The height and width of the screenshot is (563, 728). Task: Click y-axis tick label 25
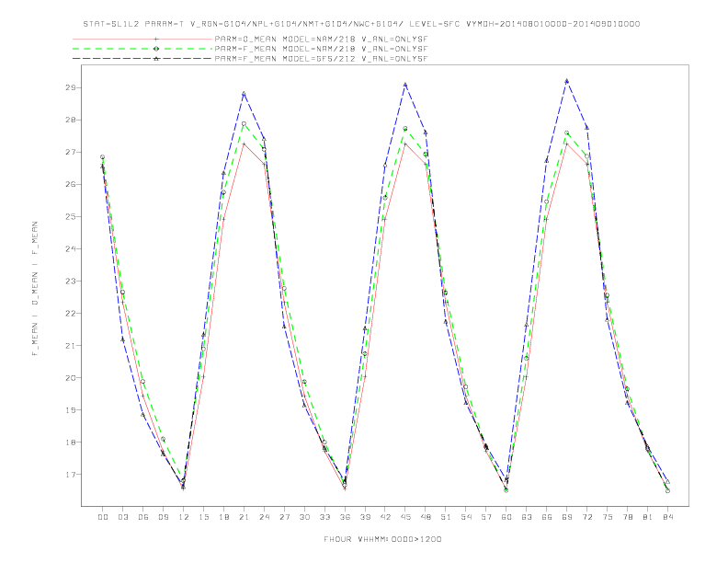72,216
